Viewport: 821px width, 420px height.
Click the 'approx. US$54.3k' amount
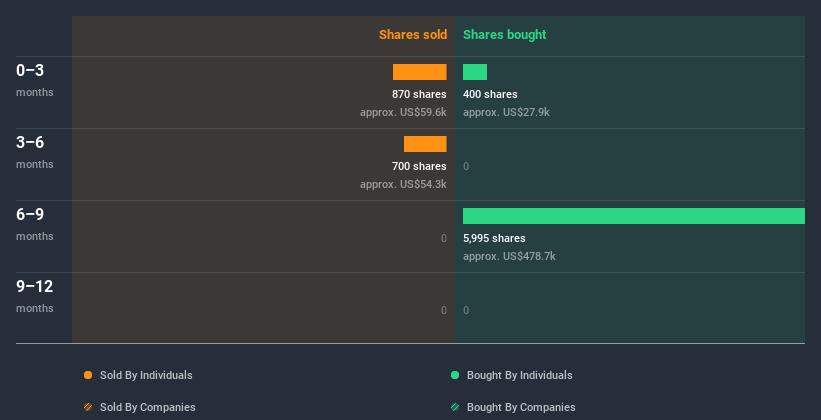tap(403, 184)
